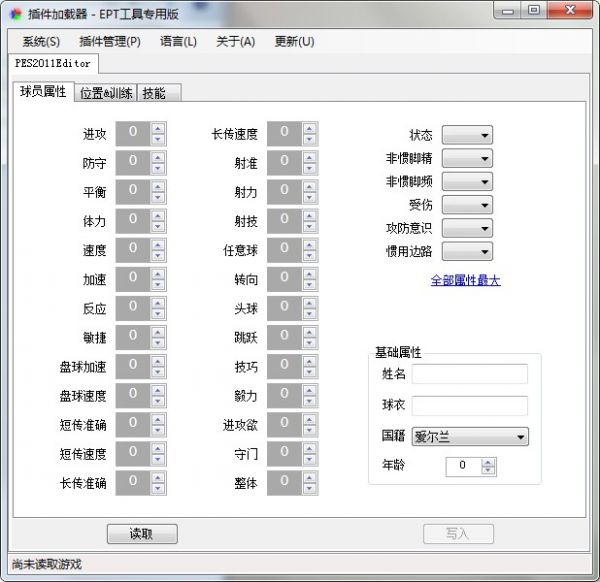Click the 全部属性最大 link
The height and width of the screenshot is (582, 600).
pos(465,280)
